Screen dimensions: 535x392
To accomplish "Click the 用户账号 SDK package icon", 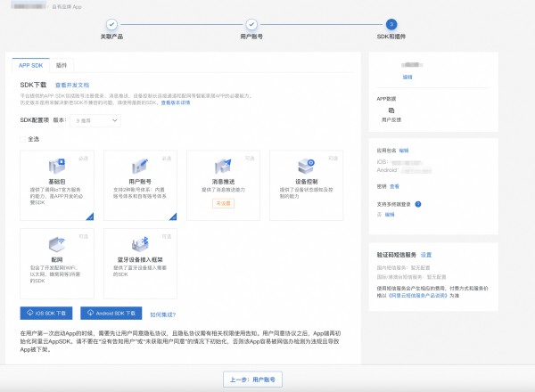I will pos(140,166).
